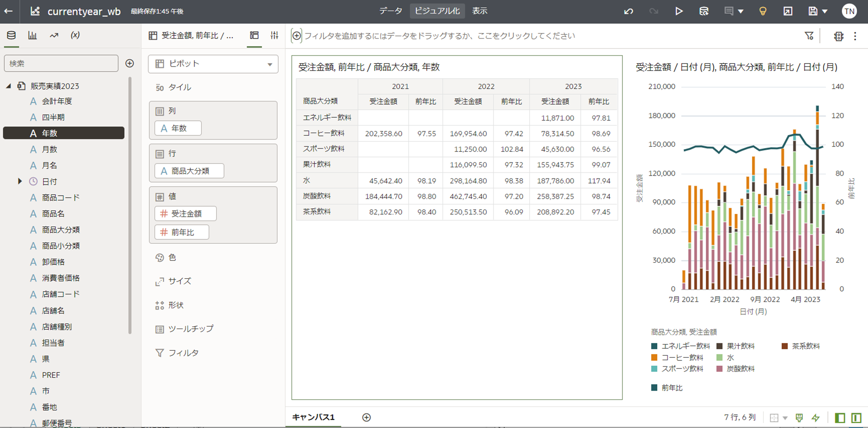Switch to the 表示 tab
The image size is (868, 428).
480,11
